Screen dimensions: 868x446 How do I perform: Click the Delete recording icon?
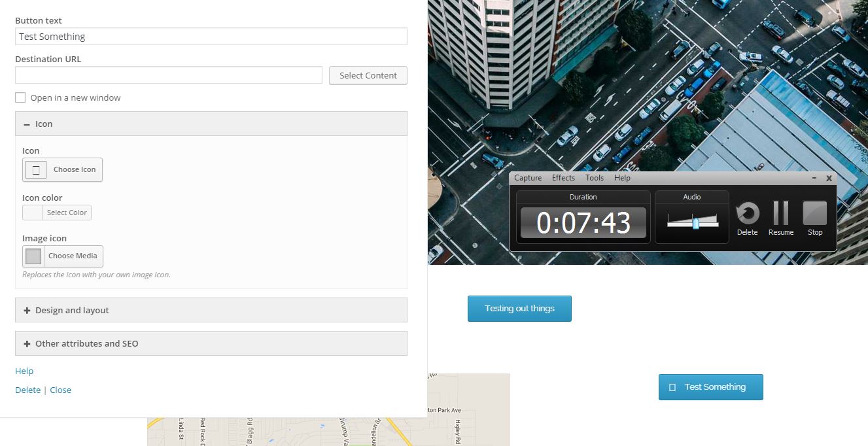pyautogui.click(x=747, y=214)
